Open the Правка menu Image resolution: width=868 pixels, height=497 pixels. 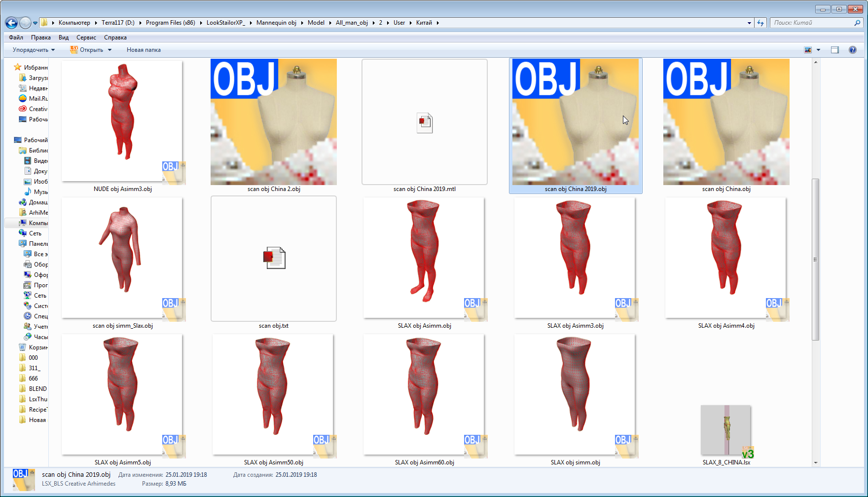40,38
